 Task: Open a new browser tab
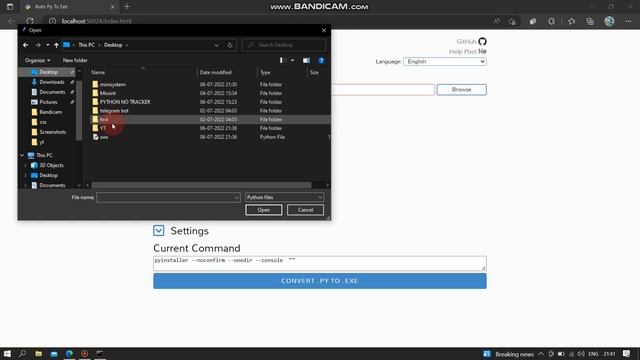127,7
